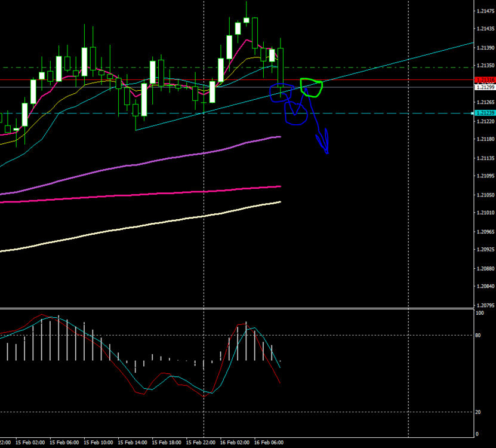This screenshot has width=496, height=448.
Task: Click the cyan 1.21239 price level tag
Action: [x=485, y=113]
